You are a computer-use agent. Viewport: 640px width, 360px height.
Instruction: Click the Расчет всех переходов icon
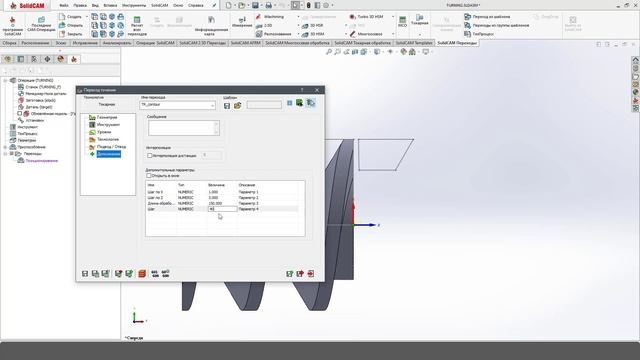[137, 25]
